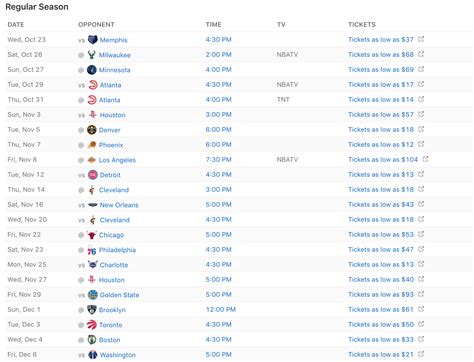Image resolution: width=474 pixels, height=362 pixels.
Task: Click the Philadelphia 76ers logo icon
Action: click(92, 250)
